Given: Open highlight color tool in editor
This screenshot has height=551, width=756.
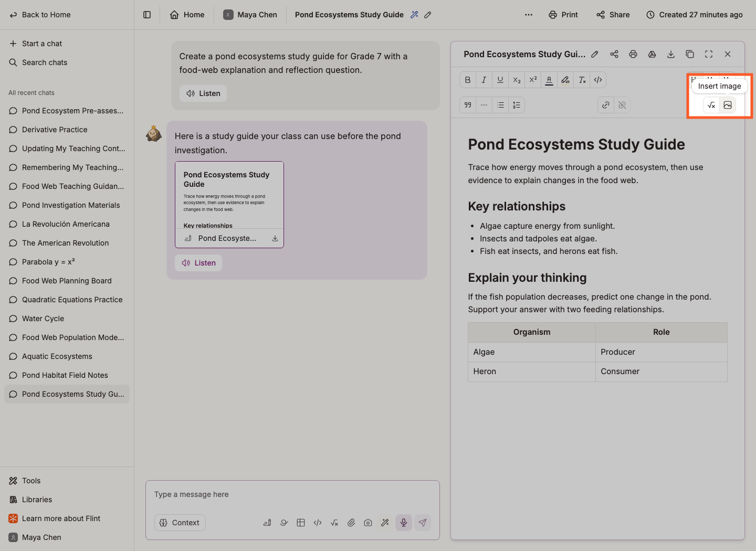Looking at the screenshot, I should 565,80.
